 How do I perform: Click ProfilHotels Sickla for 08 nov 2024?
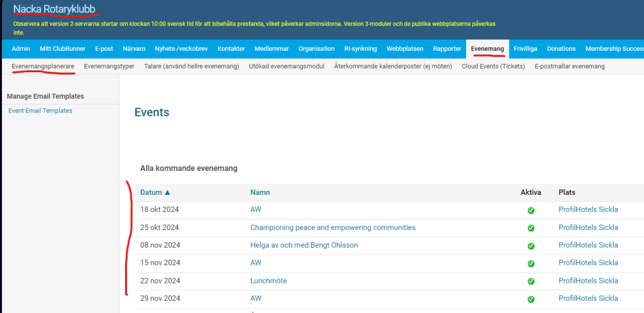[588, 245]
